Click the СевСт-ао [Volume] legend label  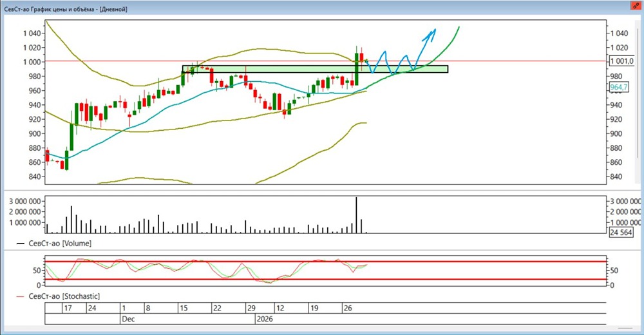coord(60,244)
